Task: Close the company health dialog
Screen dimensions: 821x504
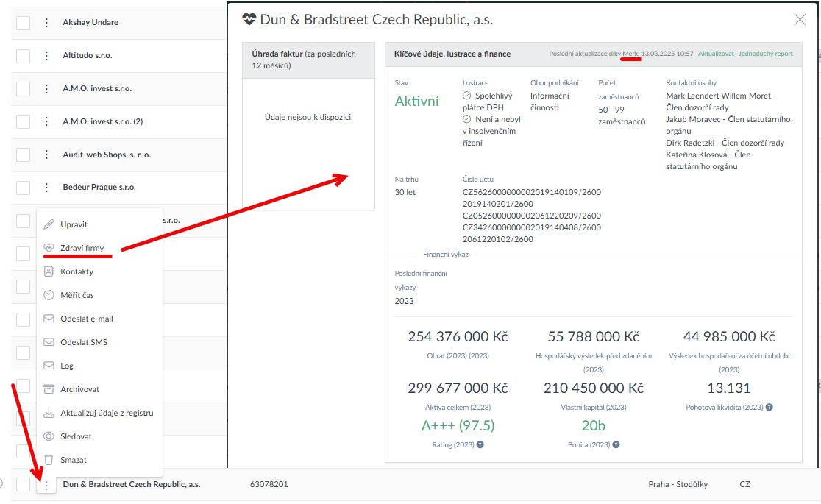Action: tap(800, 20)
